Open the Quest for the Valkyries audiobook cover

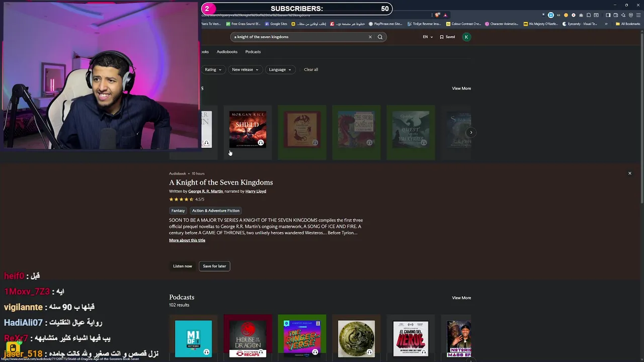click(411, 130)
